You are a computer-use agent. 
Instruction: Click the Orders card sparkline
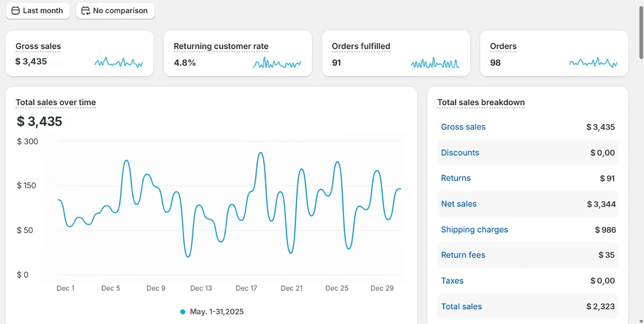(x=593, y=62)
